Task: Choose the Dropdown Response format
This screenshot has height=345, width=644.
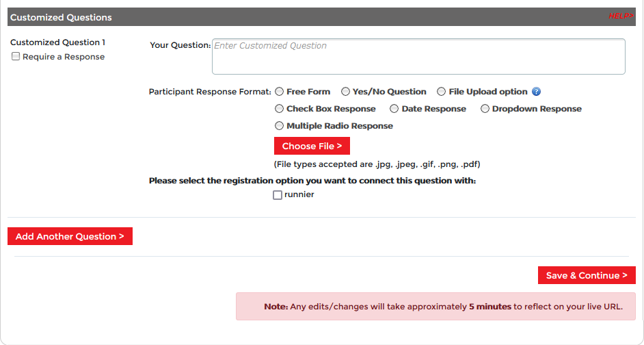Action: pos(485,109)
